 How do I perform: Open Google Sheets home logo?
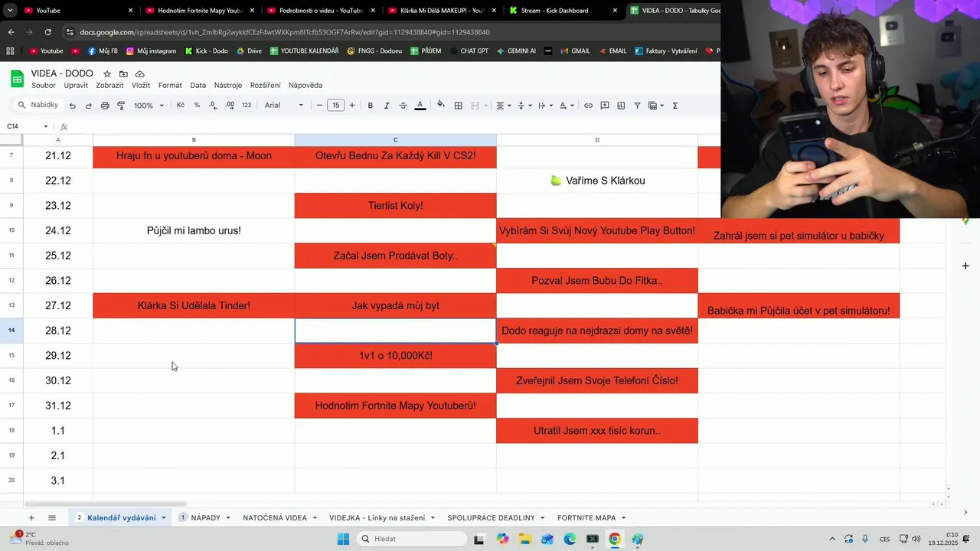(17, 79)
